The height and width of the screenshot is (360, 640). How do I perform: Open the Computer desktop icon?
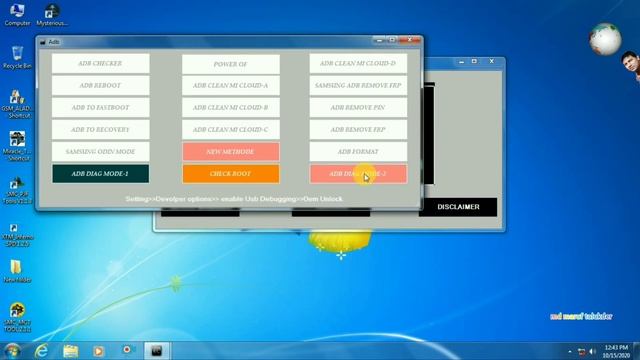17,14
